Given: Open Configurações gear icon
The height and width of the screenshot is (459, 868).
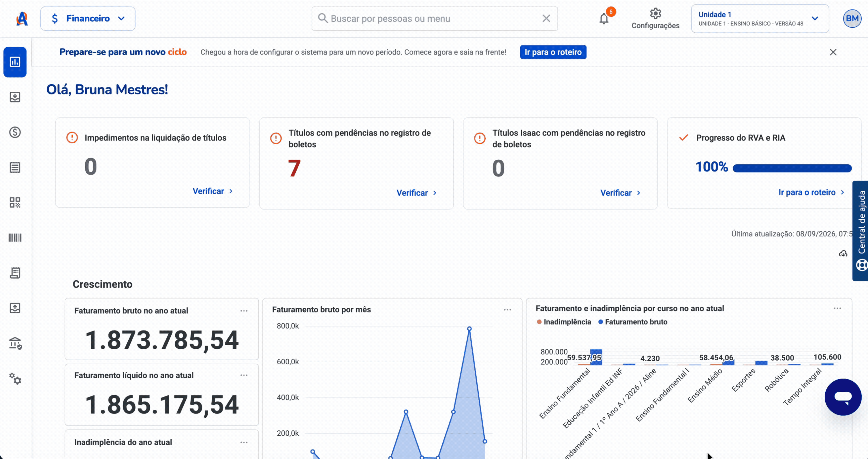Looking at the screenshot, I should click(655, 14).
